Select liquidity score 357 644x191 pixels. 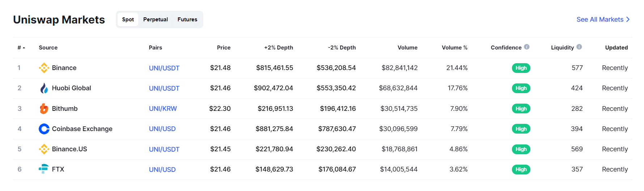577,169
